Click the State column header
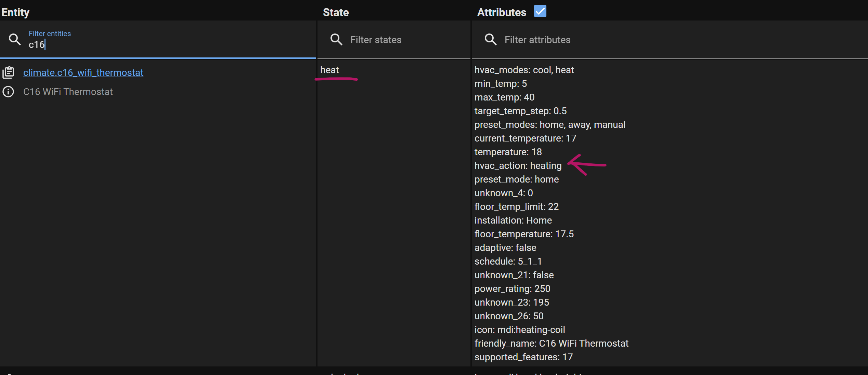This screenshot has height=375, width=868. (336, 12)
